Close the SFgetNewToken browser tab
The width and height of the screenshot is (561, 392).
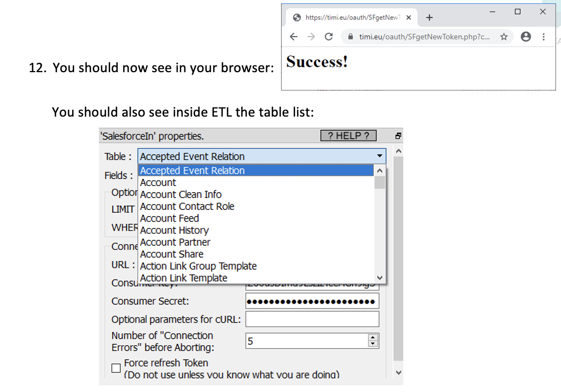(x=409, y=17)
